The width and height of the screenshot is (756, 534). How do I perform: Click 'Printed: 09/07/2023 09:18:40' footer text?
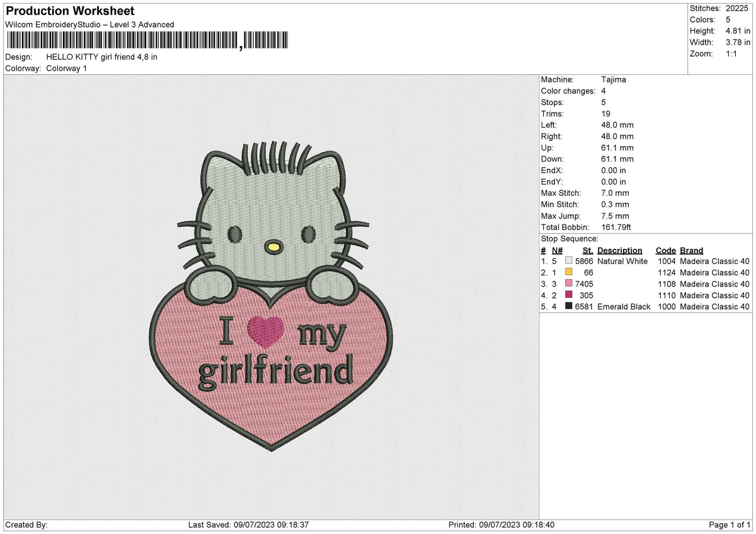pyautogui.click(x=501, y=525)
